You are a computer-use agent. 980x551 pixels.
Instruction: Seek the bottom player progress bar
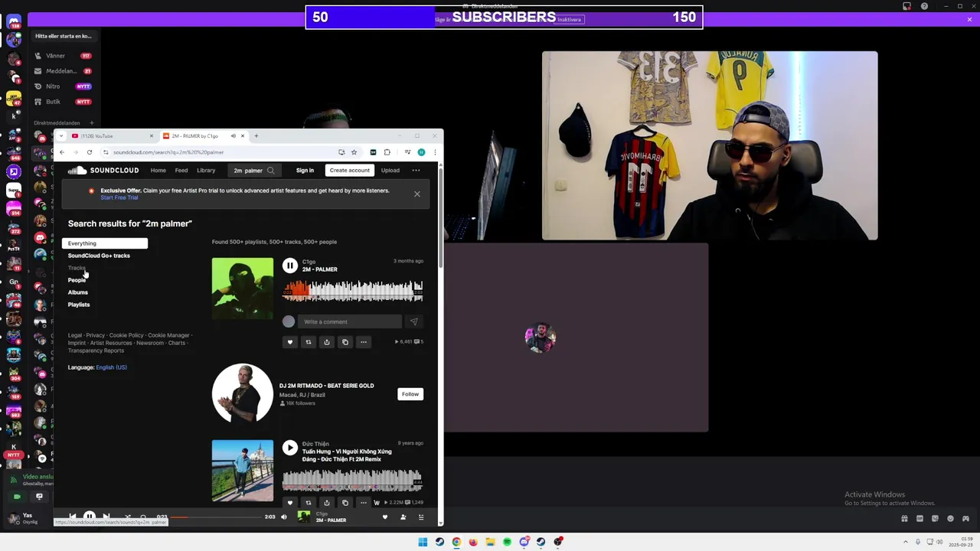point(216,517)
